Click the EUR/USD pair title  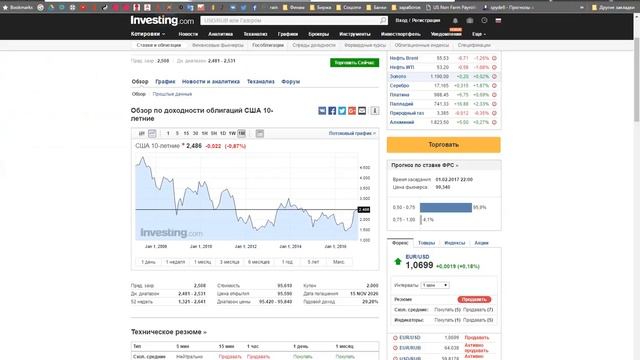(417, 257)
